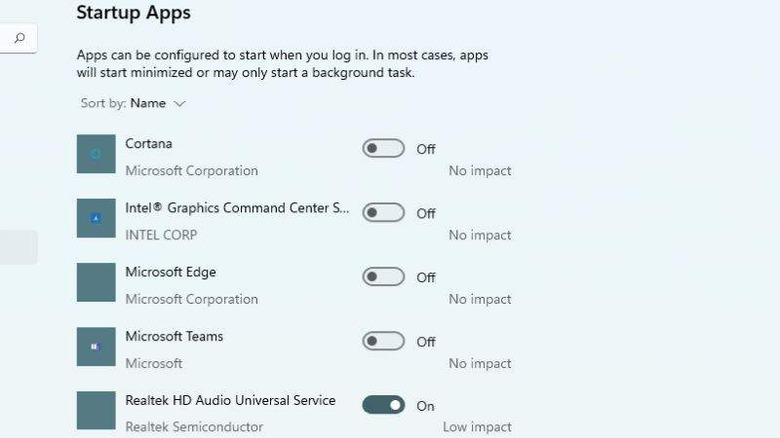Enable Intel Graphics Command Center startup toggle
The image size is (780, 438).
[x=383, y=213]
